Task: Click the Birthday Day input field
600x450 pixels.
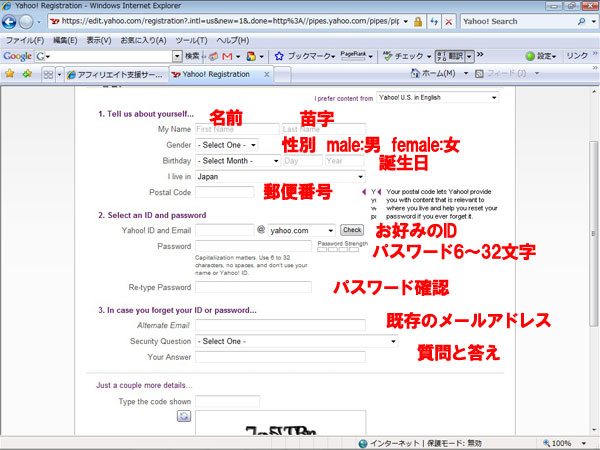Action: tap(303, 161)
